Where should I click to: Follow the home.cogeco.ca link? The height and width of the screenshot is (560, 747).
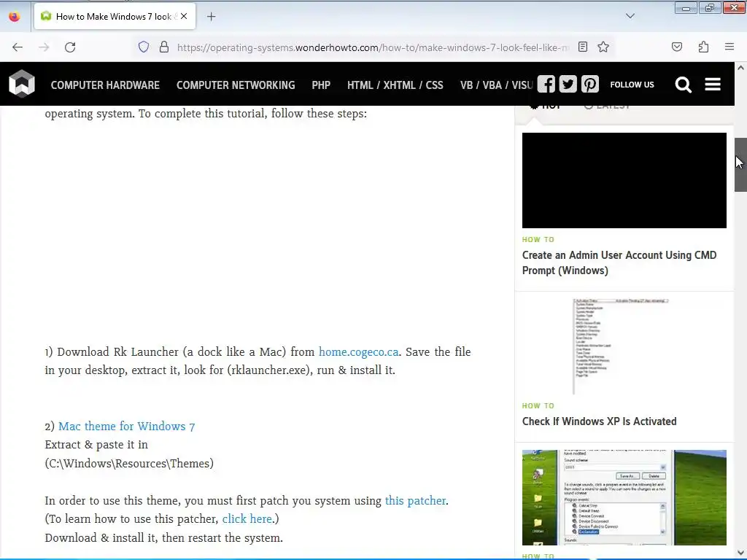coord(359,352)
